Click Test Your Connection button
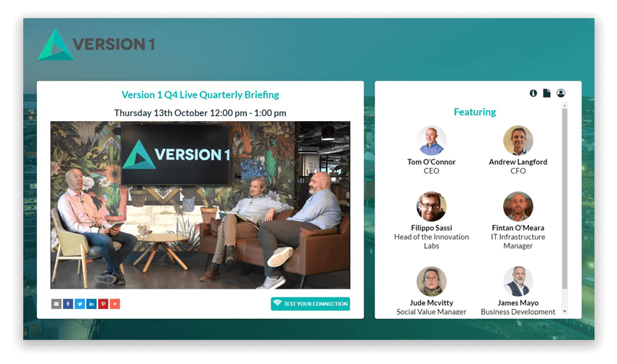 (310, 304)
